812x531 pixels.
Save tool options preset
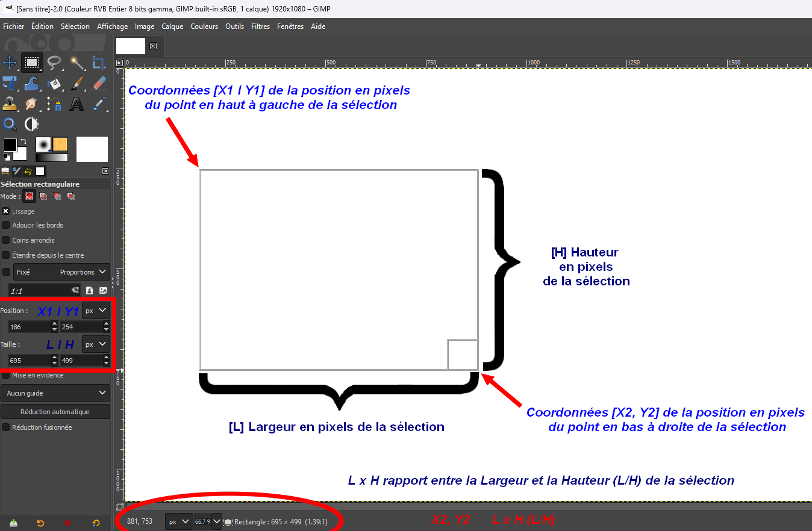(x=13, y=523)
